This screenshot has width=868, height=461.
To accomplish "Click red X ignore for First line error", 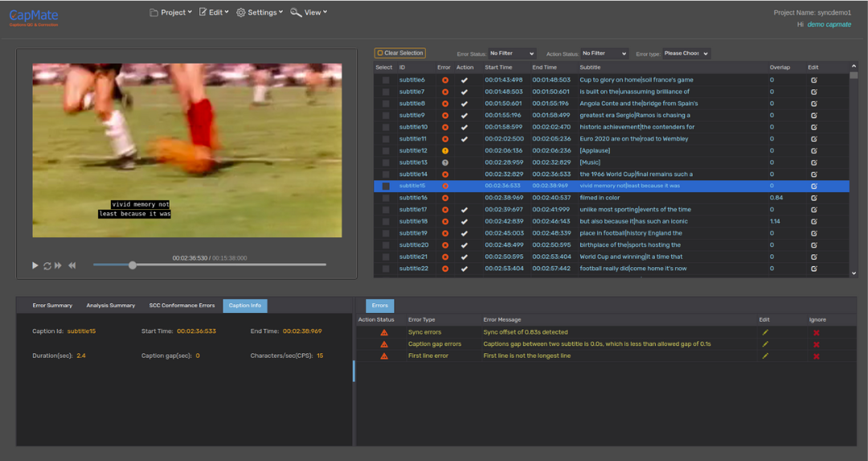I will pyautogui.click(x=817, y=356).
